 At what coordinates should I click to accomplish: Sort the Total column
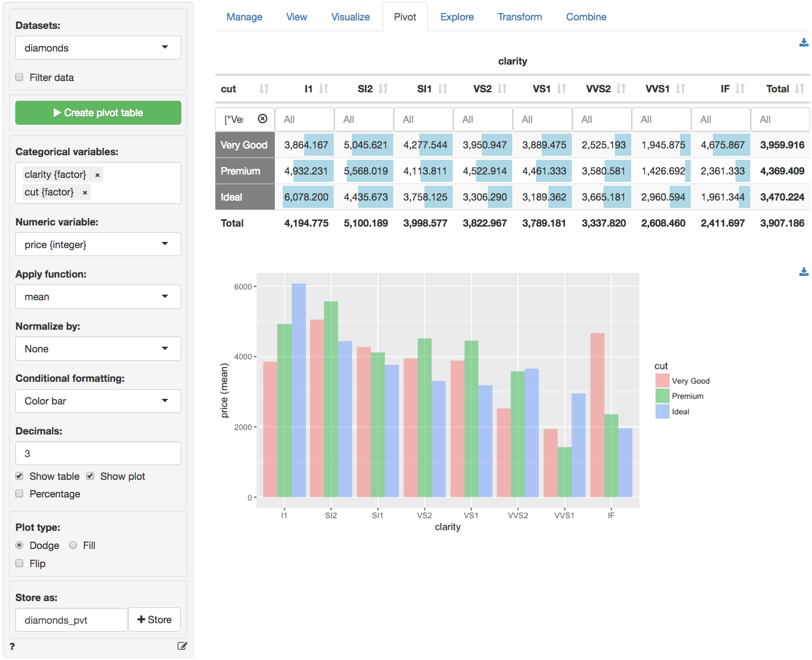click(800, 88)
